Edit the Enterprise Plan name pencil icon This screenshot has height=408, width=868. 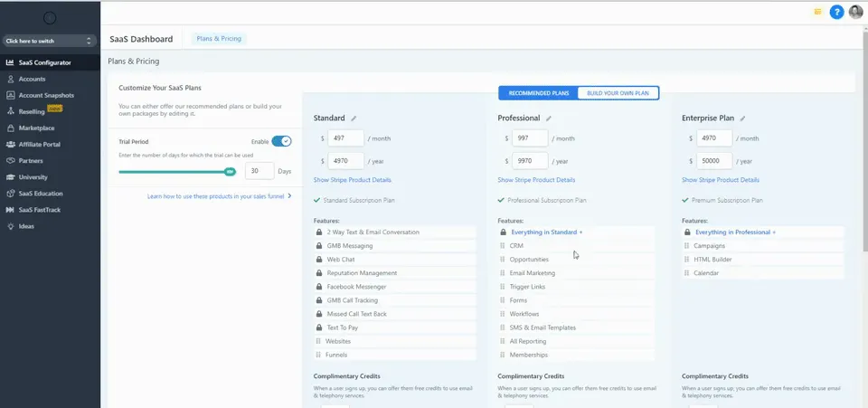tap(742, 118)
